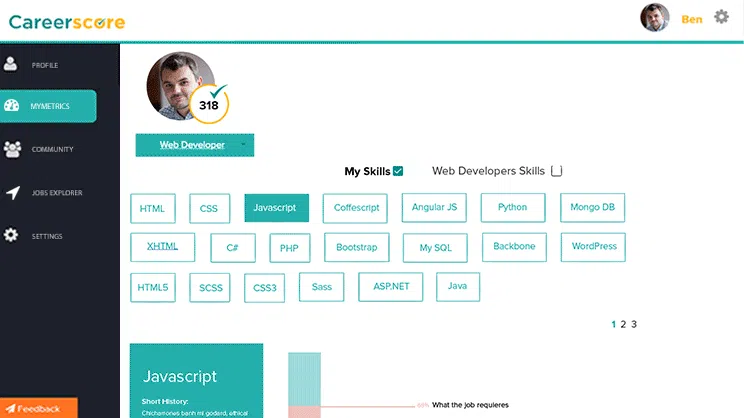Select the HTML5 skill tag

(153, 288)
